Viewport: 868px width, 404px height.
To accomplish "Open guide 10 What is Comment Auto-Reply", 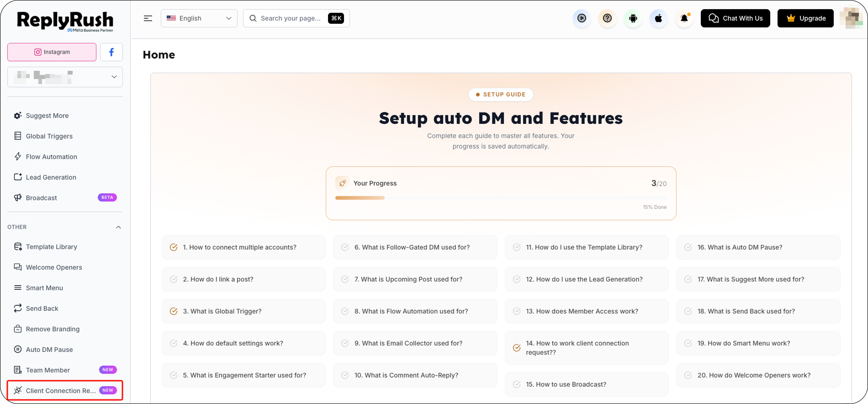I will (x=415, y=375).
